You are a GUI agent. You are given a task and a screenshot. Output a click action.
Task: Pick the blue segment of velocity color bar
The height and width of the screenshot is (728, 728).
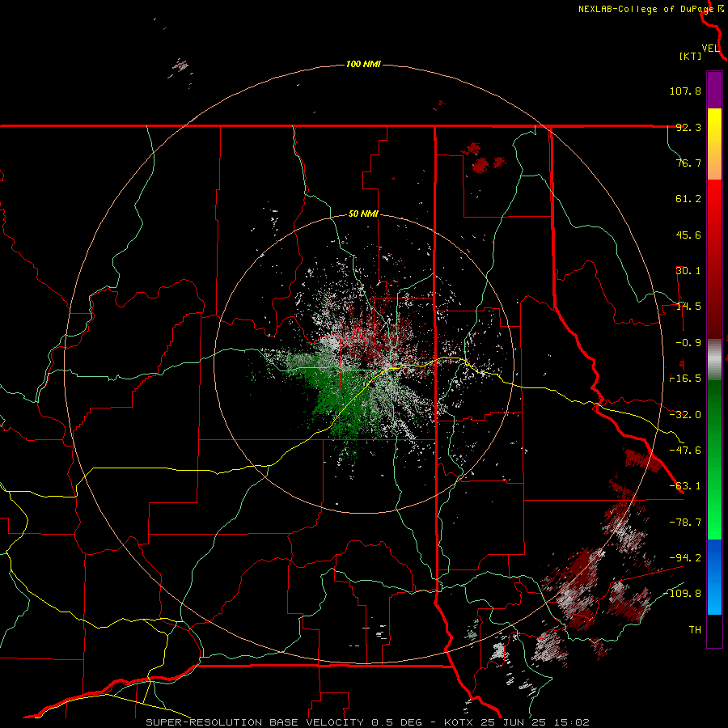coord(714,577)
